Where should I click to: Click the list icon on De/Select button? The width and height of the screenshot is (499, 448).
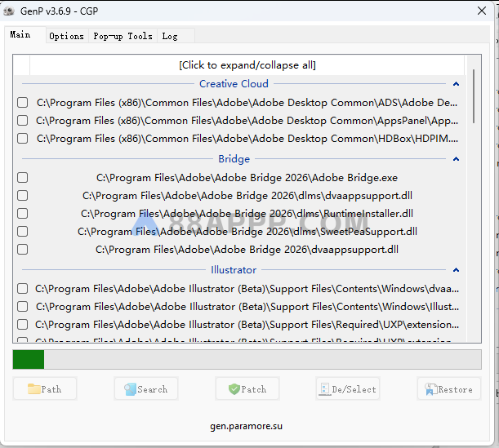[325, 389]
